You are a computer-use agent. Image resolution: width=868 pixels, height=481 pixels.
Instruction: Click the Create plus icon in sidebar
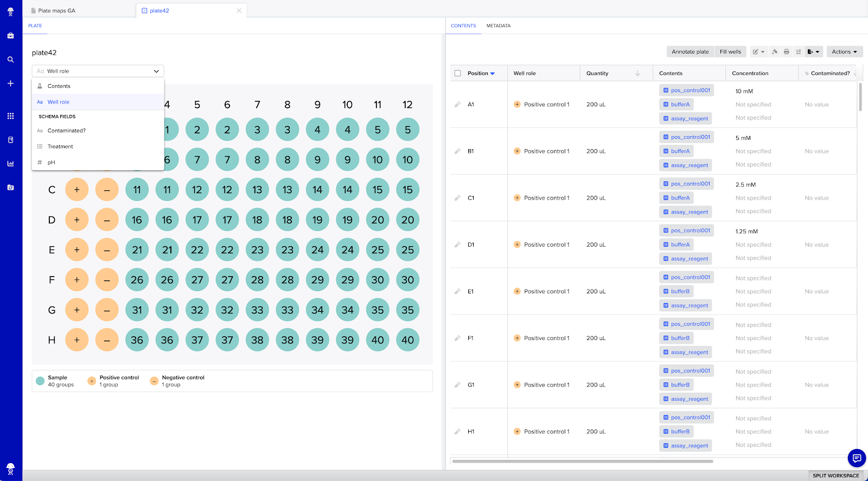10,84
